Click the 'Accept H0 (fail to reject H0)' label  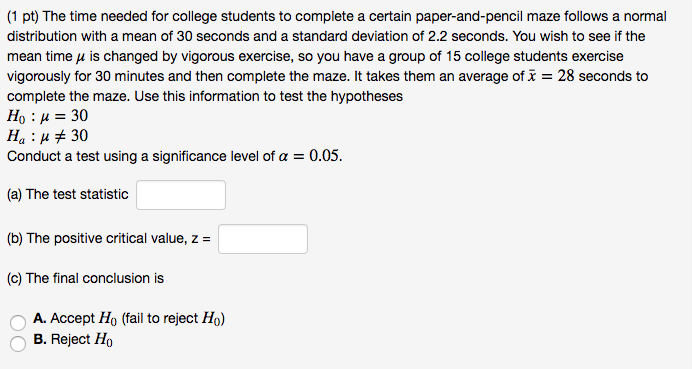click(138, 318)
